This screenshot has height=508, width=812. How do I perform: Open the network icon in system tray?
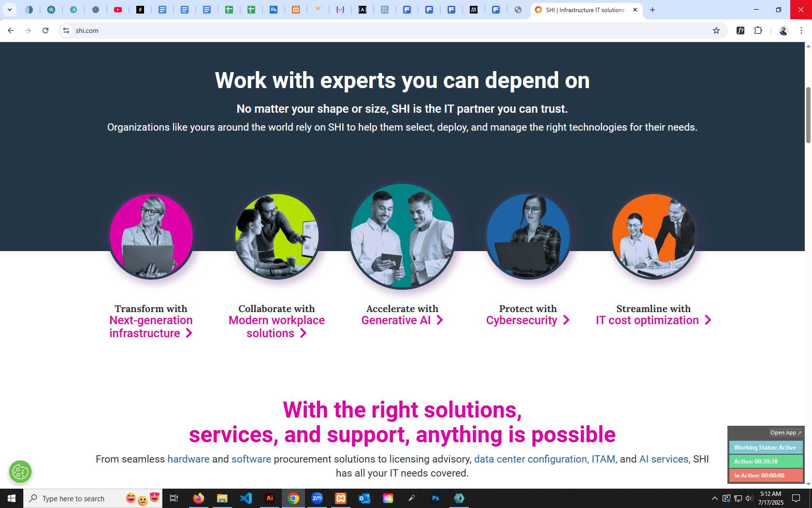click(738, 498)
